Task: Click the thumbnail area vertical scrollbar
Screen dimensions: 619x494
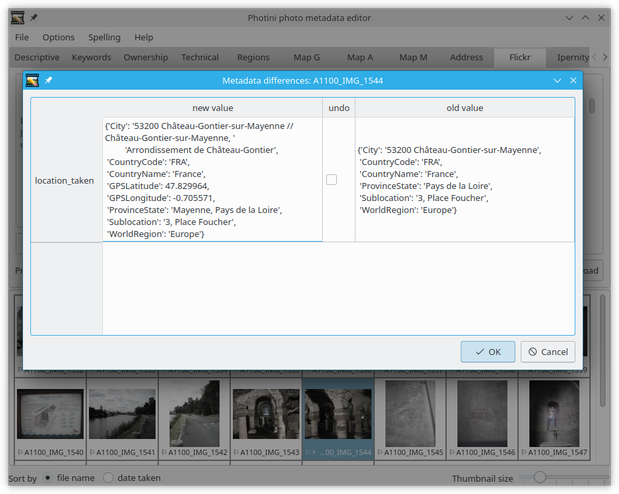Action: (x=602, y=351)
